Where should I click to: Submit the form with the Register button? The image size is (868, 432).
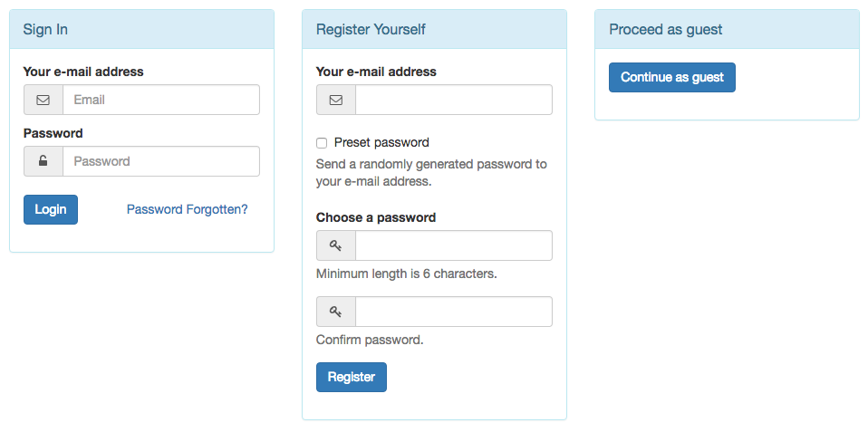coord(352,378)
